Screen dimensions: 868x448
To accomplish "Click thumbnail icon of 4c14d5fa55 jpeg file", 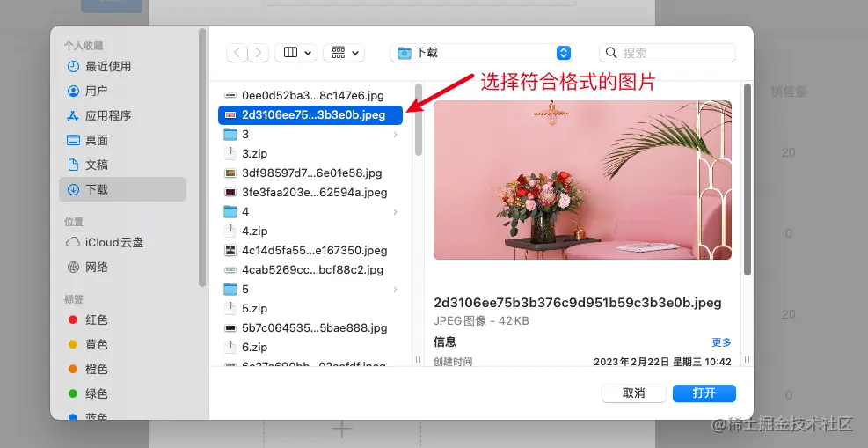I will (x=230, y=250).
